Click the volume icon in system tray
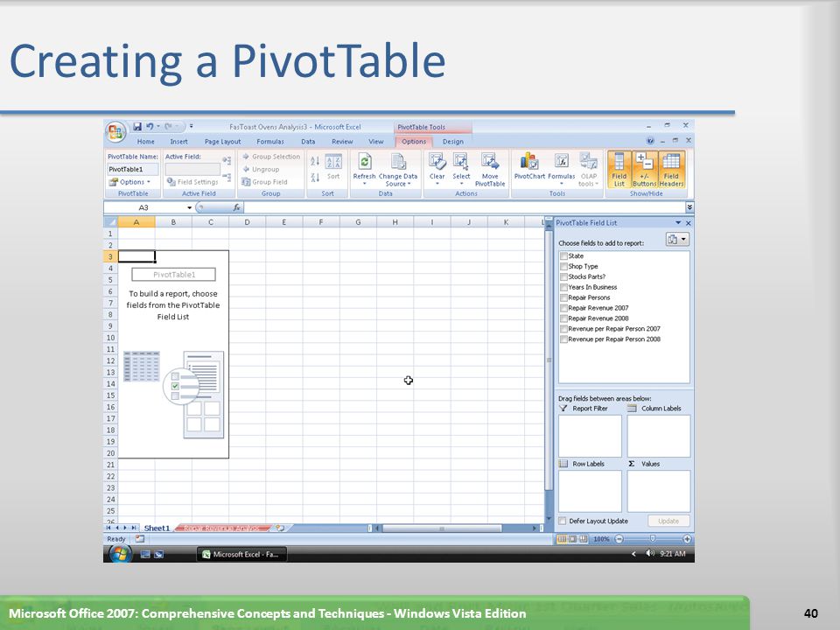 click(650, 553)
